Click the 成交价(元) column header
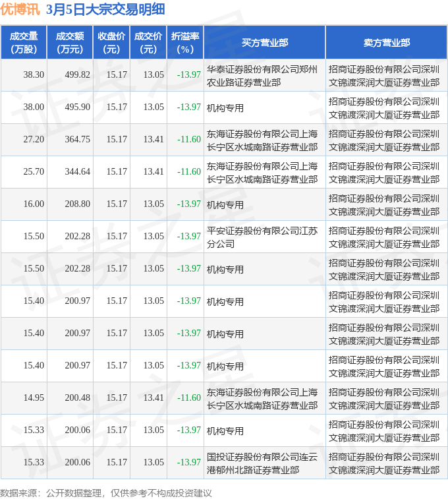 click(148, 43)
